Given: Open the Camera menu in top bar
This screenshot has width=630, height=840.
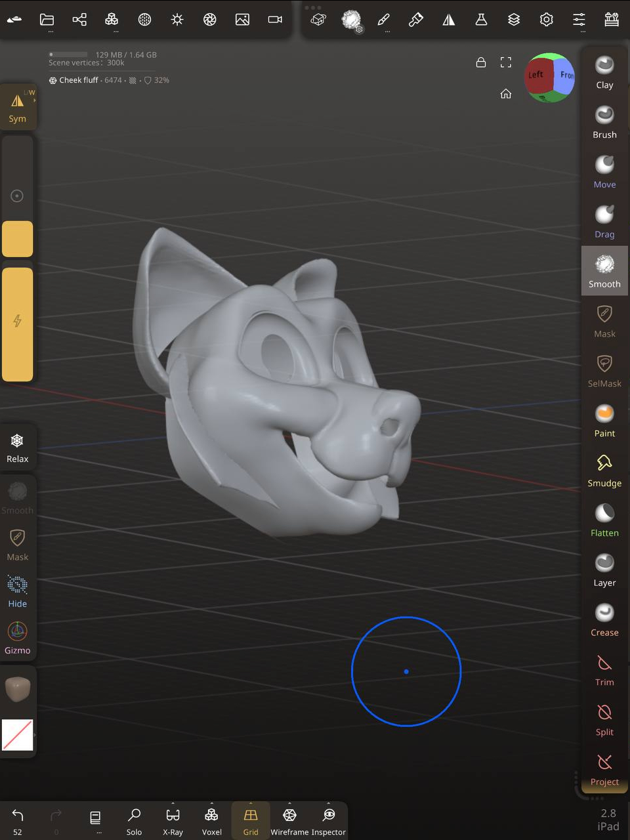Looking at the screenshot, I should [x=275, y=20].
